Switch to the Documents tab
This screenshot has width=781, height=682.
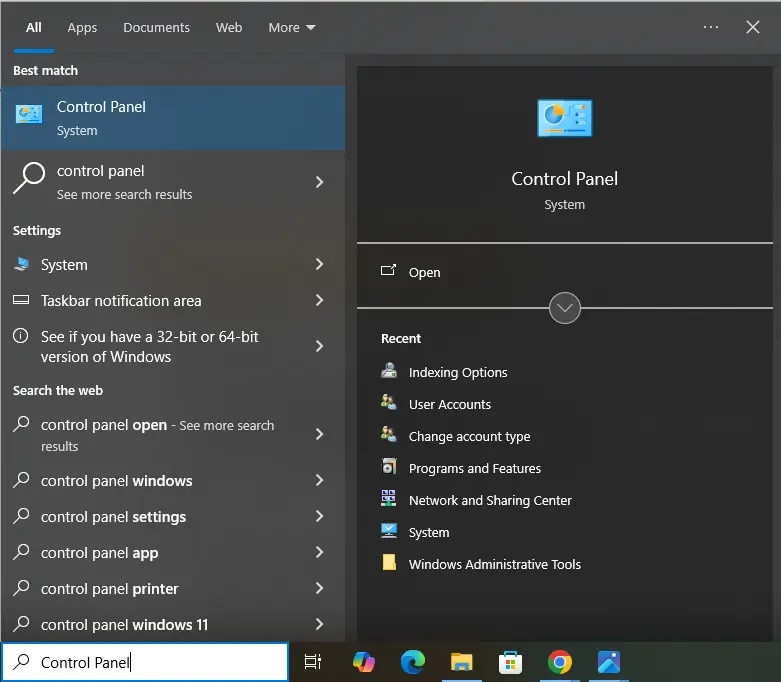[x=156, y=27]
